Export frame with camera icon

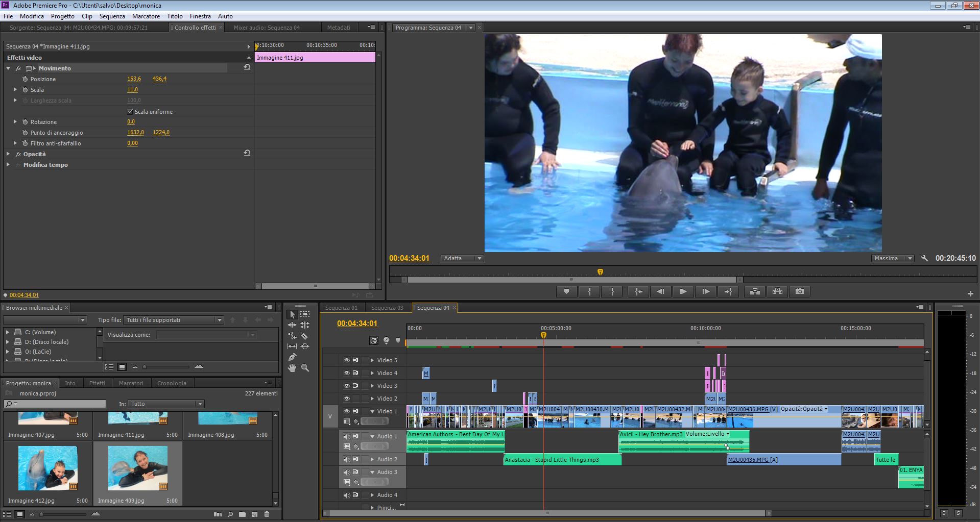tap(800, 291)
